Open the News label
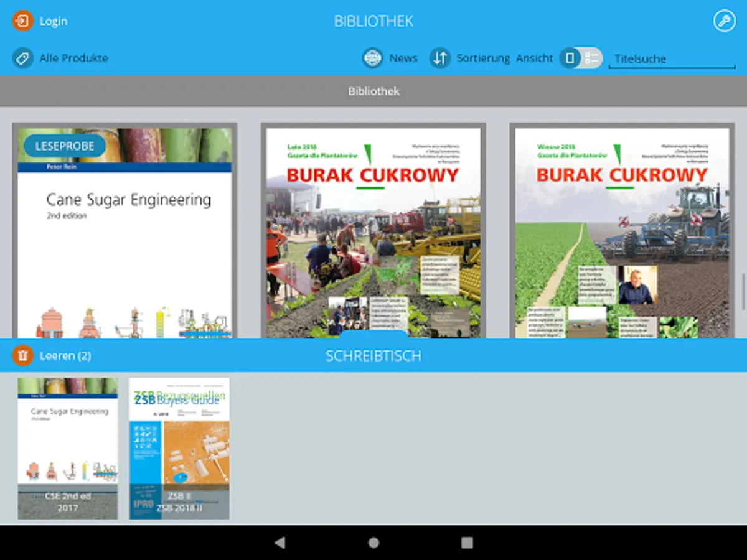Image resolution: width=747 pixels, height=560 pixels. (403, 58)
